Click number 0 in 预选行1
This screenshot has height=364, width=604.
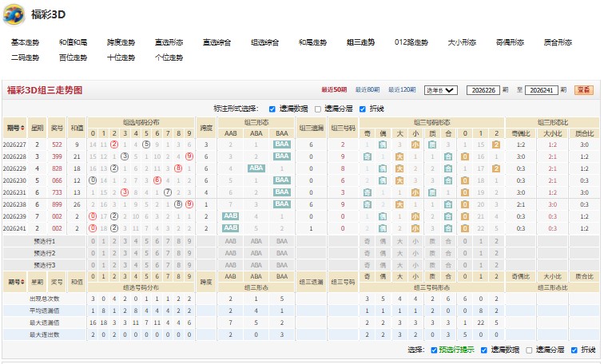93,241
